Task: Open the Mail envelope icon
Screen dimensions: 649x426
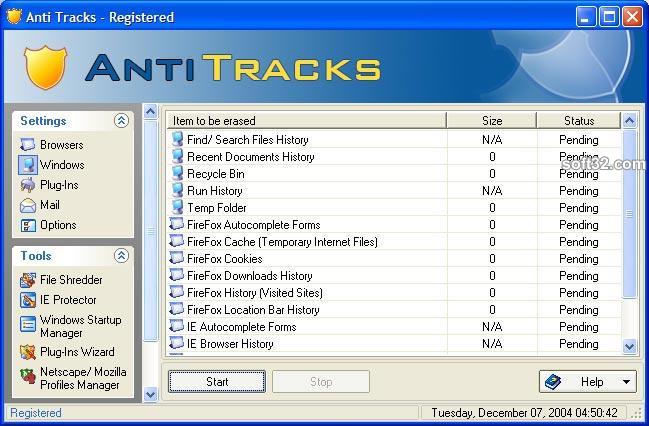Action: (x=28, y=205)
